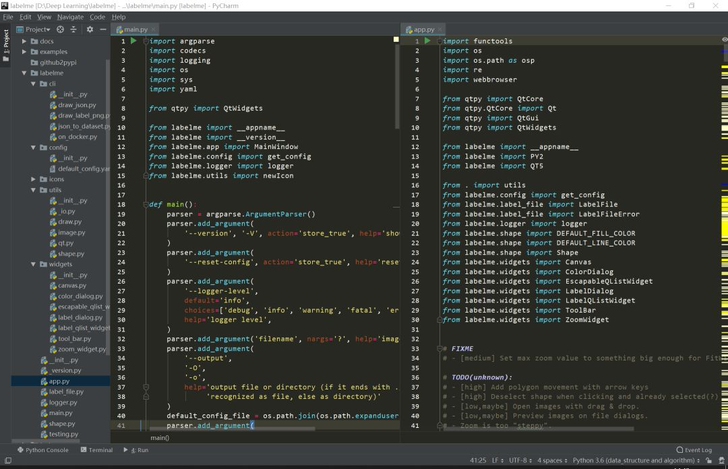Screen dimensions: 728x469
Task: Open the Help menu
Action: coord(119,17)
